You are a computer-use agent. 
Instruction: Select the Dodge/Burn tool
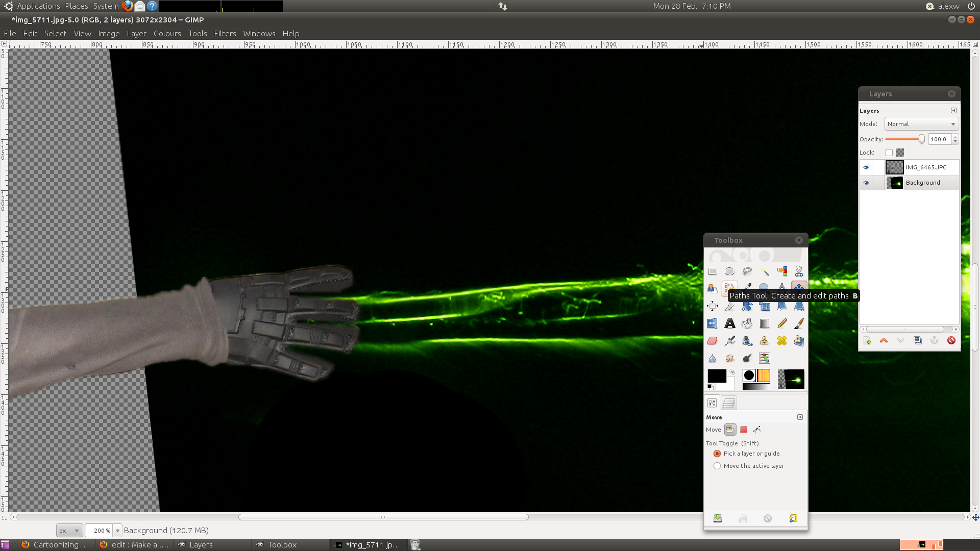tap(747, 358)
